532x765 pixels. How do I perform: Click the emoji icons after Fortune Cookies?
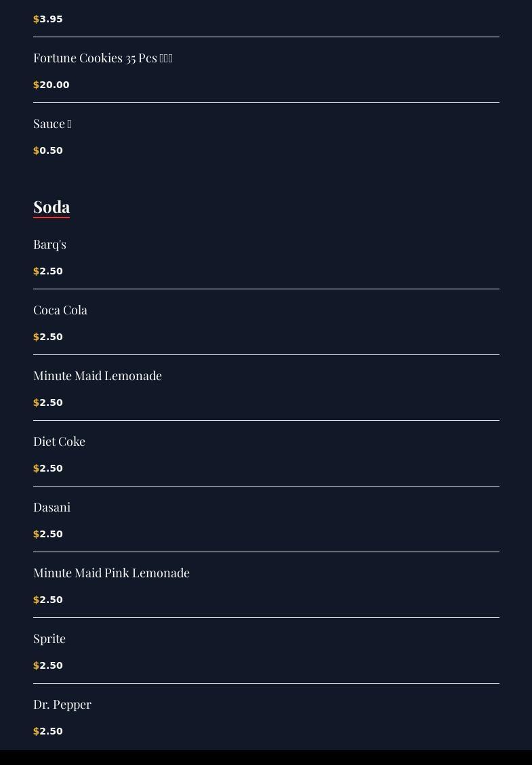point(166,58)
